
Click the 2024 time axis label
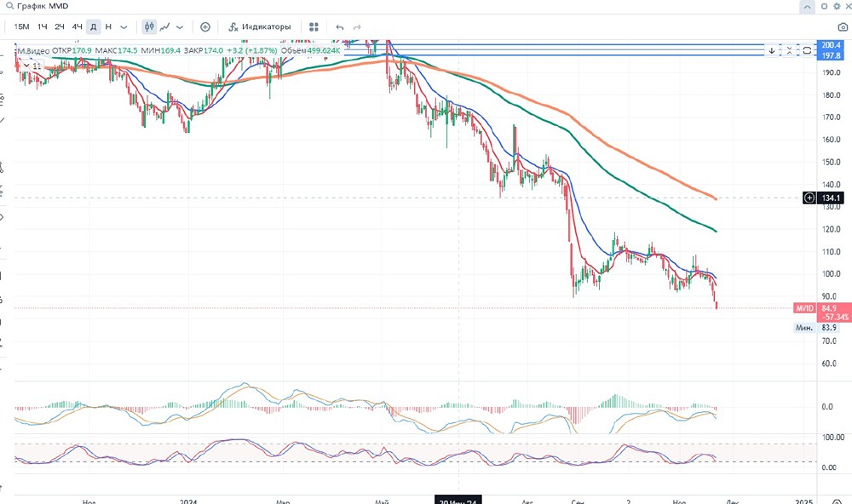pos(188,501)
